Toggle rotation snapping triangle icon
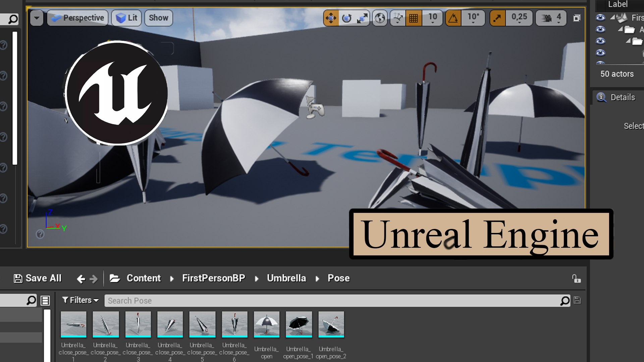 pos(453,18)
